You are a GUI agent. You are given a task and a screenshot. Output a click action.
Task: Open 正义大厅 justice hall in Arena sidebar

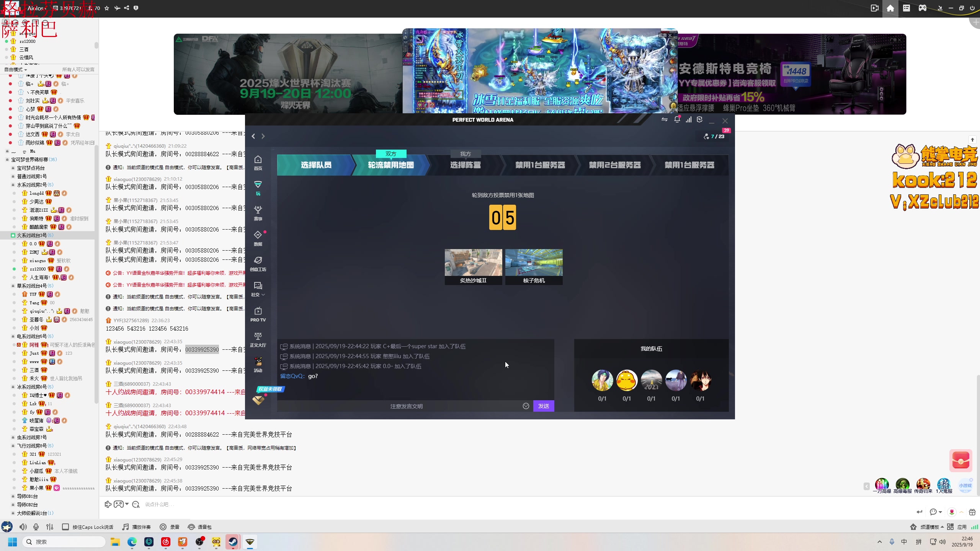click(x=258, y=339)
